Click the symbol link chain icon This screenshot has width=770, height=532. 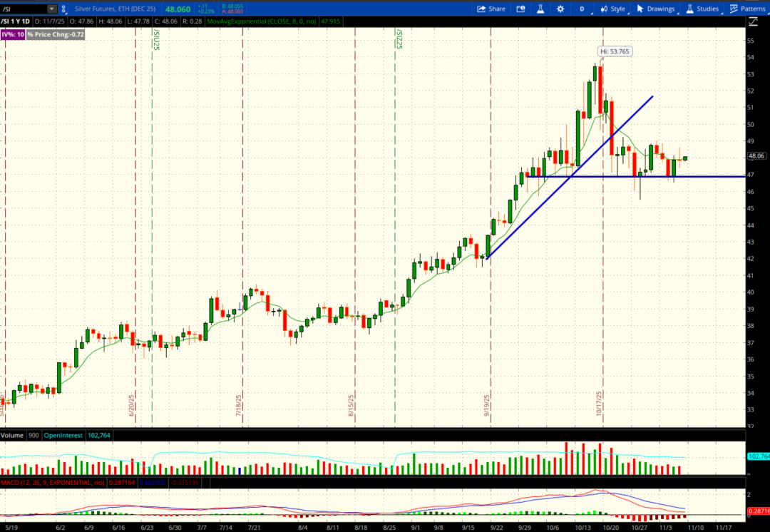coord(63,9)
